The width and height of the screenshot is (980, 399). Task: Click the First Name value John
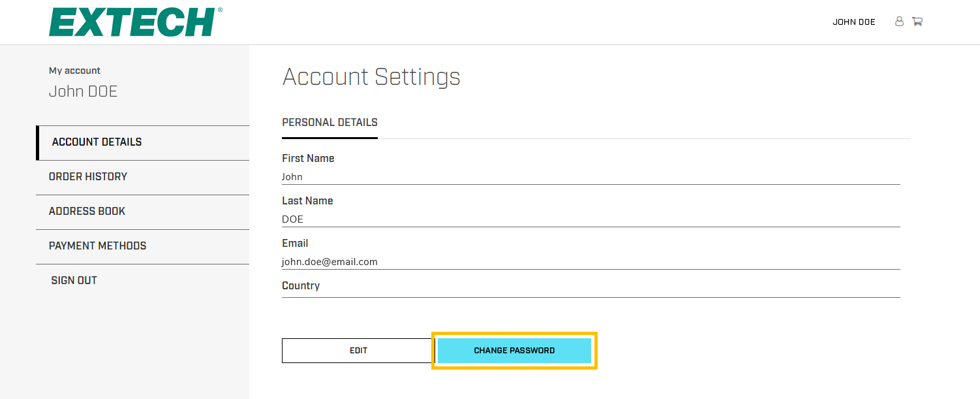coord(292,177)
